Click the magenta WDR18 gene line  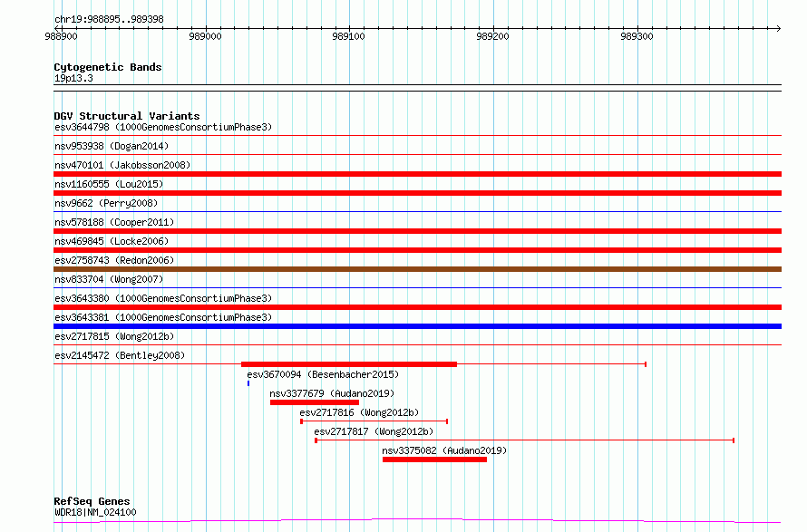click(417, 521)
